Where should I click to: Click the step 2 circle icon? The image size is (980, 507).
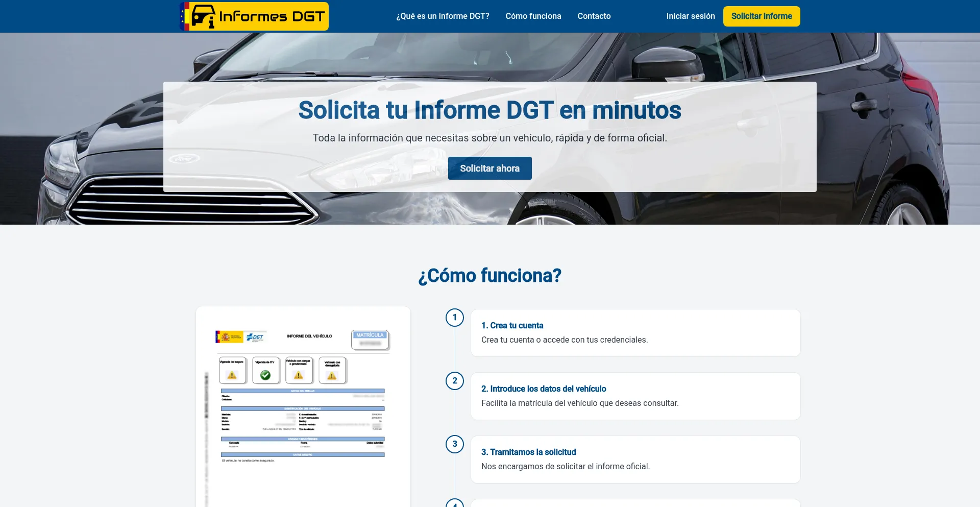pos(455,381)
